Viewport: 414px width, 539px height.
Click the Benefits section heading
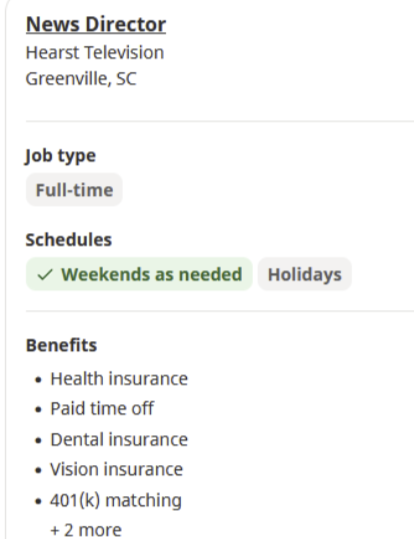[62, 345]
